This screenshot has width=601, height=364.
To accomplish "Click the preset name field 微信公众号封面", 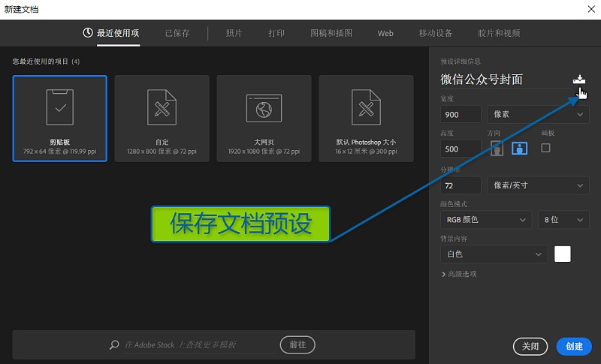I will 504,80.
